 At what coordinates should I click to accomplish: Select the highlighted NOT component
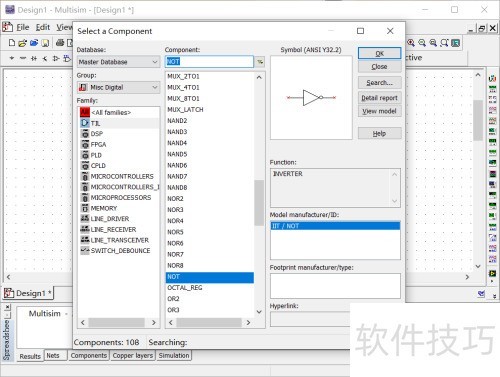(210, 277)
